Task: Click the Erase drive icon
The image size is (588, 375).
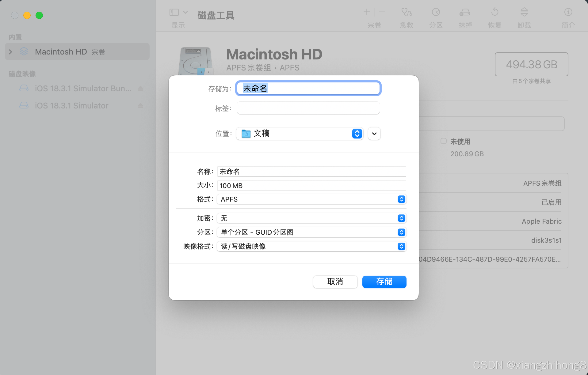Action: pyautogui.click(x=465, y=12)
